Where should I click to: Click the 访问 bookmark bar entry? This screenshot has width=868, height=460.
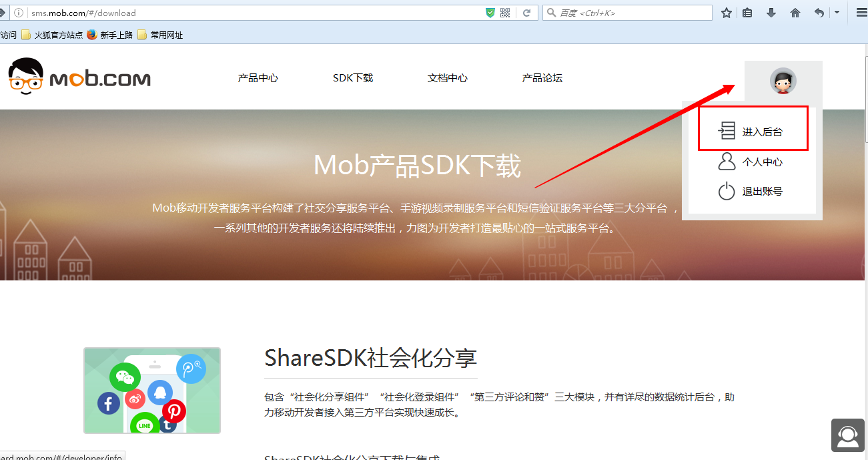click(x=8, y=35)
